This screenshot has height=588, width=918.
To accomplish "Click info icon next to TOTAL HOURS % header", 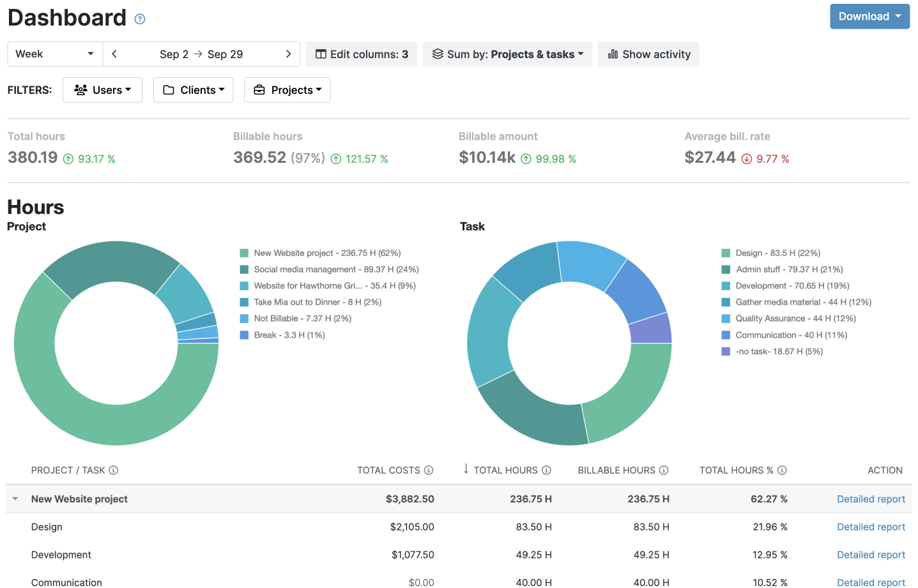I will (x=782, y=471).
